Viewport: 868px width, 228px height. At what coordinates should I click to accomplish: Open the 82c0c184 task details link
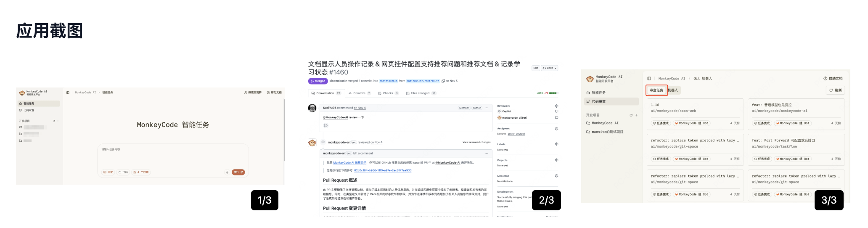(383, 170)
